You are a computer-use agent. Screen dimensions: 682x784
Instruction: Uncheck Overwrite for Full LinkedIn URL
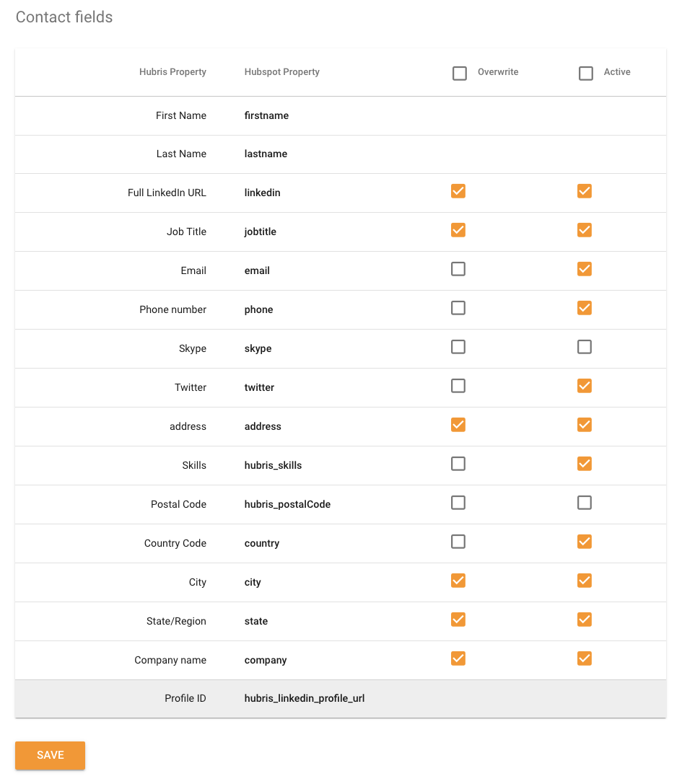coord(458,191)
